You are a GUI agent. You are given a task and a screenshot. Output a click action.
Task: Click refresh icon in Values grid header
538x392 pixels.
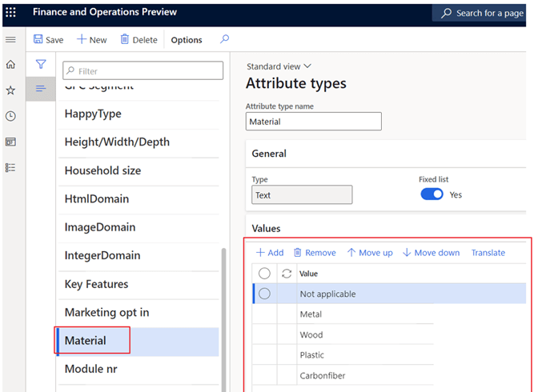point(287,274)
